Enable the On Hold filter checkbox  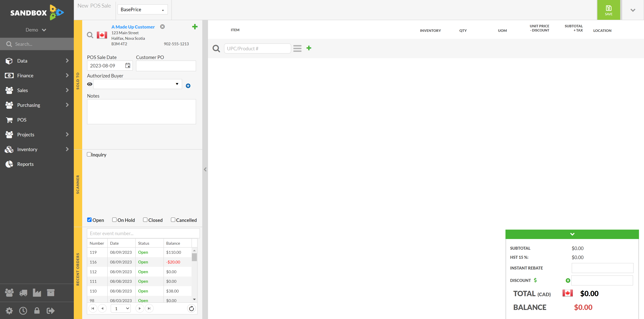click(115, 220)
